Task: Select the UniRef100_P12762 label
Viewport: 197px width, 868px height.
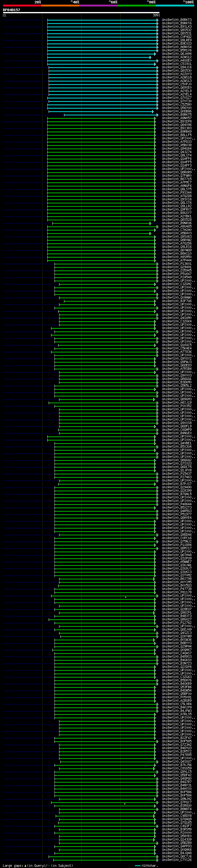Action: 177,623
